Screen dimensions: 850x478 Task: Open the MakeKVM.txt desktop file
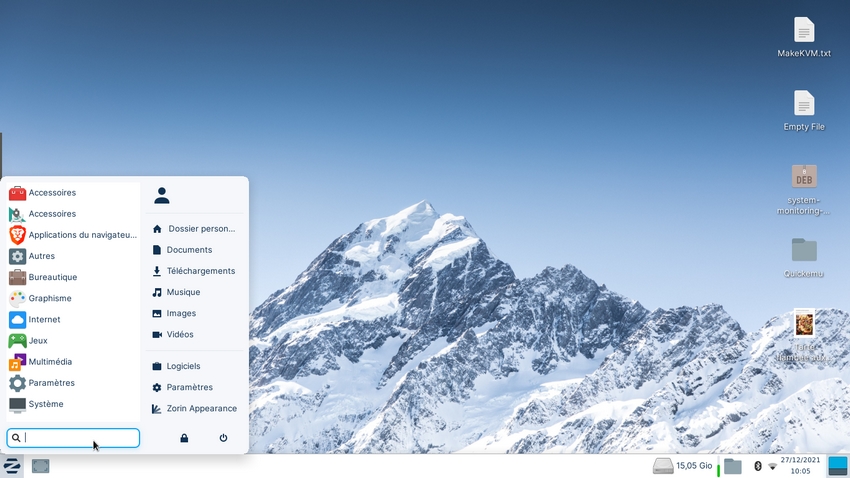[804, 30]
